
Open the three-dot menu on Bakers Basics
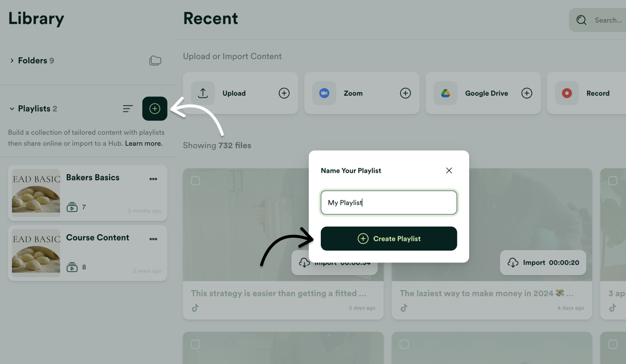click(153, 178)
